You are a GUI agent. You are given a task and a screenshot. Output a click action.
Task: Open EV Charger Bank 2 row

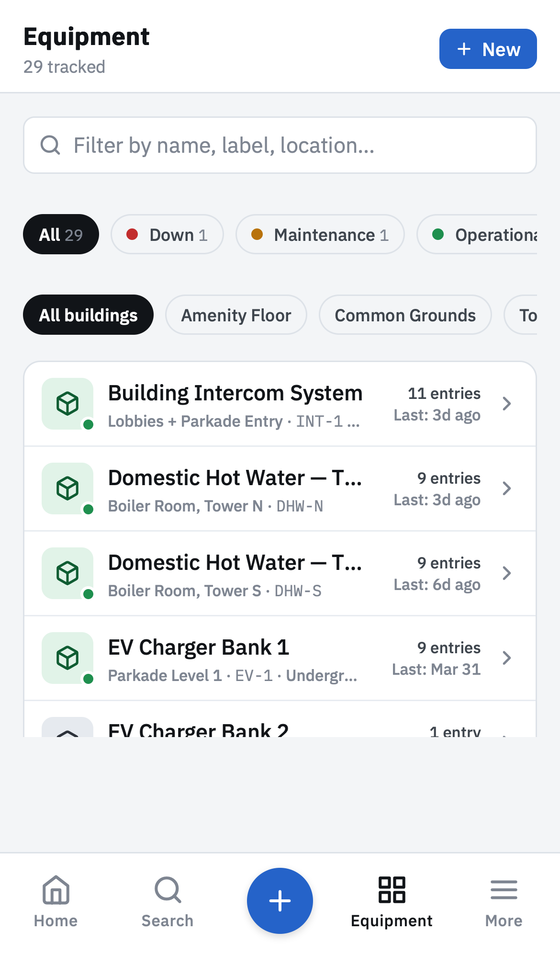tap(280, 719)
